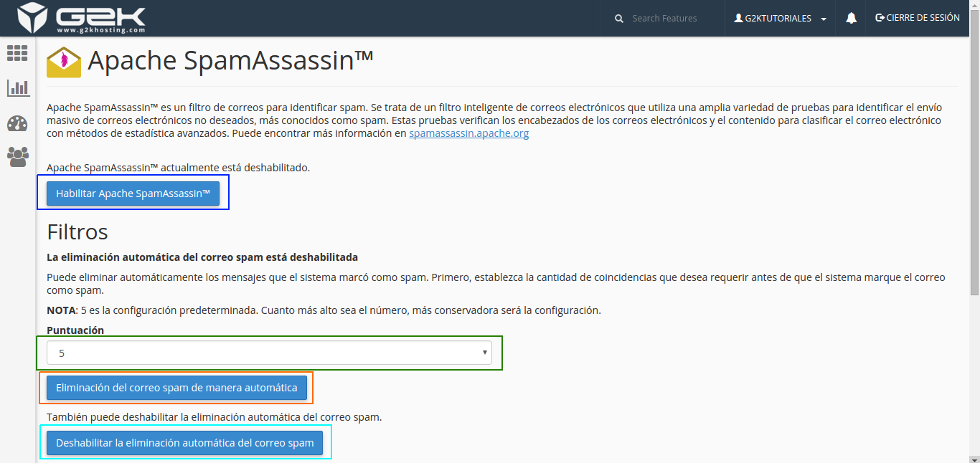Click the notifications bell icon
The height and width of the screenshot is (463, 980).
(852, 18)
